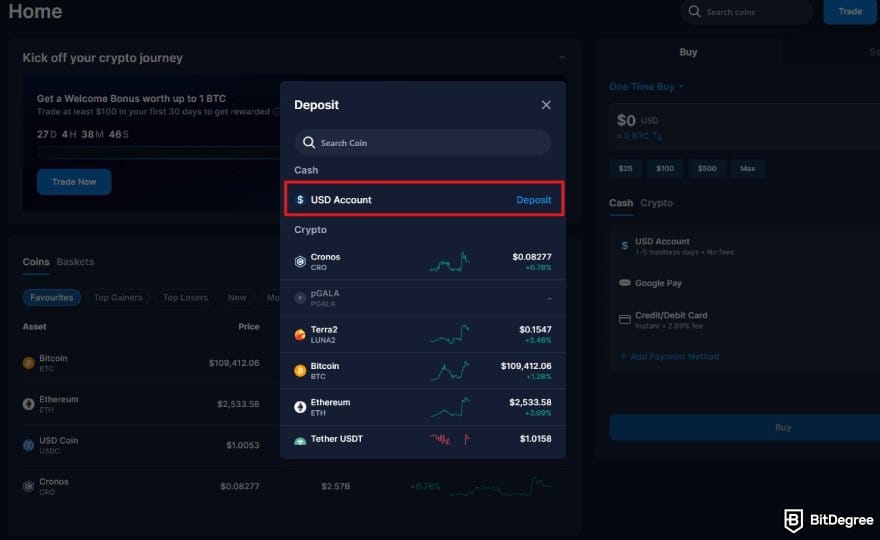Select Cronos CRO in the Deposit list

click(423, 262)
